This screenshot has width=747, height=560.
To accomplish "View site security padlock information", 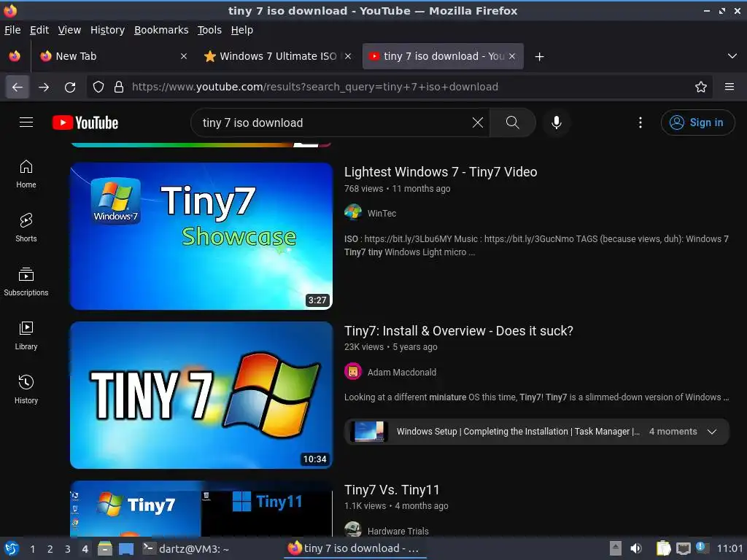I will click(x=119, y=87).
